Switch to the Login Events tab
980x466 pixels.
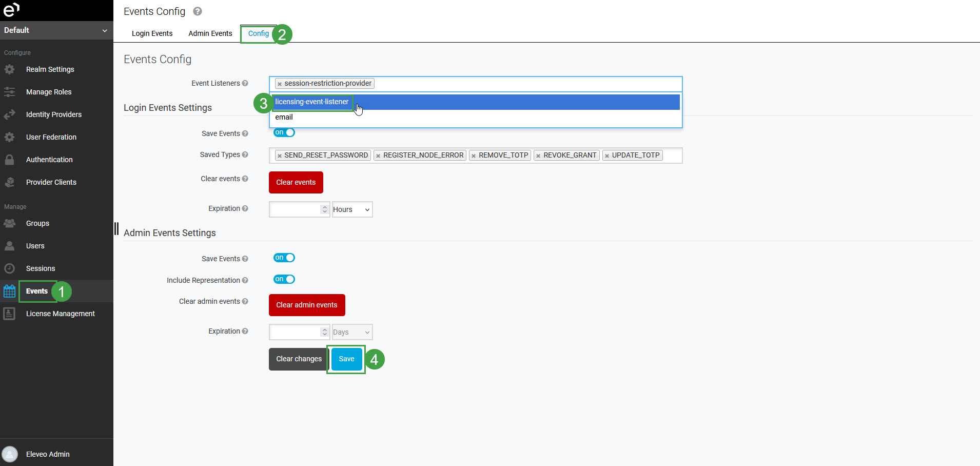(x=152, y=33)
